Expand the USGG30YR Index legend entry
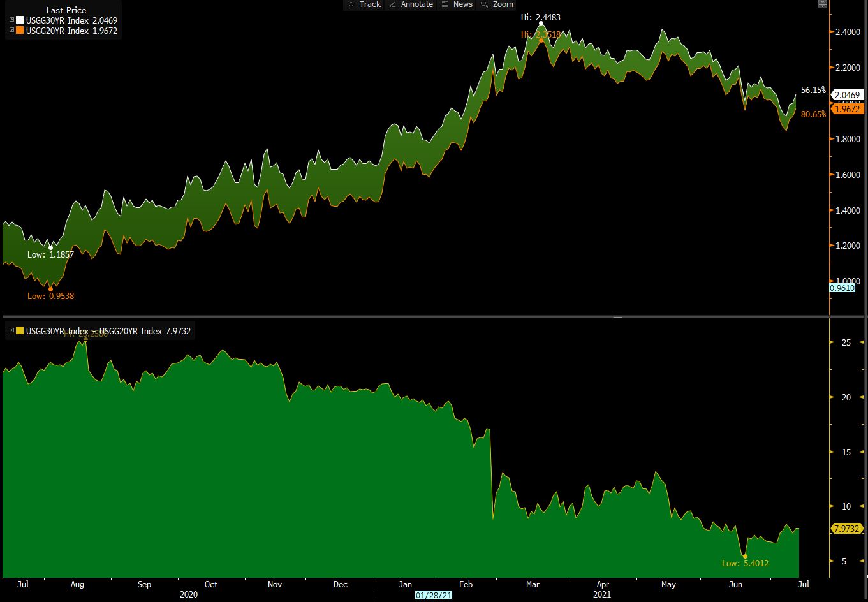The height and width of the screenshot is (602, 868). [x=11, y=20]
